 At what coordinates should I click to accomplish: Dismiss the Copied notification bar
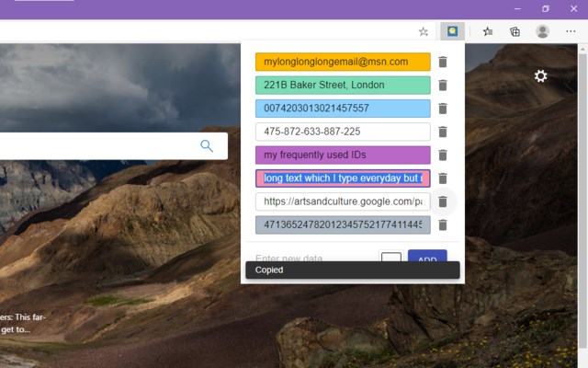pos(353,270)
